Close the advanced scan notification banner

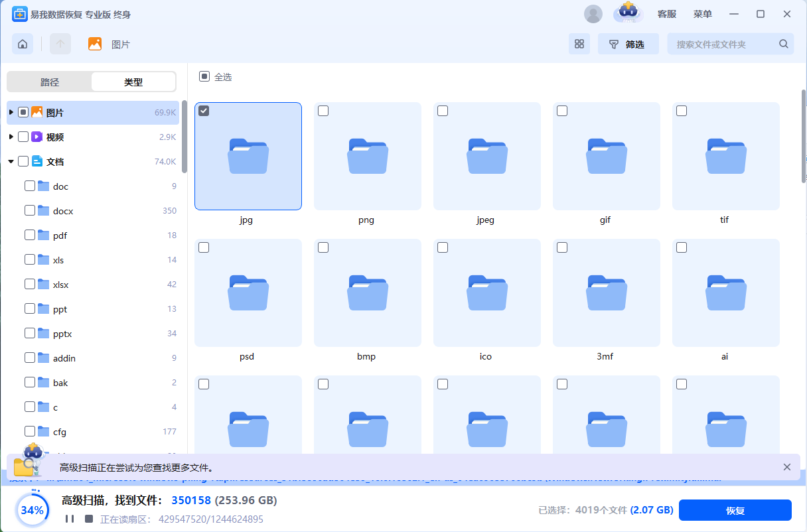(787, 467)
